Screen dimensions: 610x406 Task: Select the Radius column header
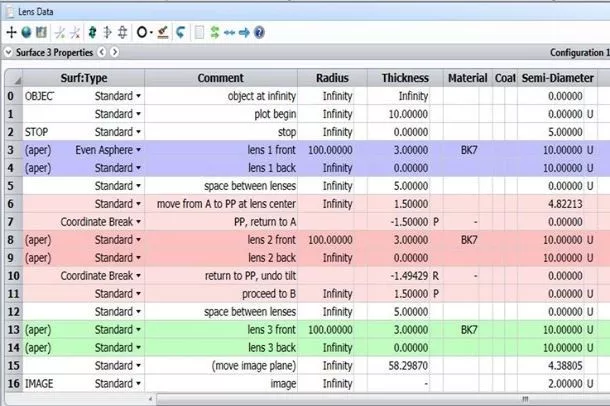coord(333,78)
